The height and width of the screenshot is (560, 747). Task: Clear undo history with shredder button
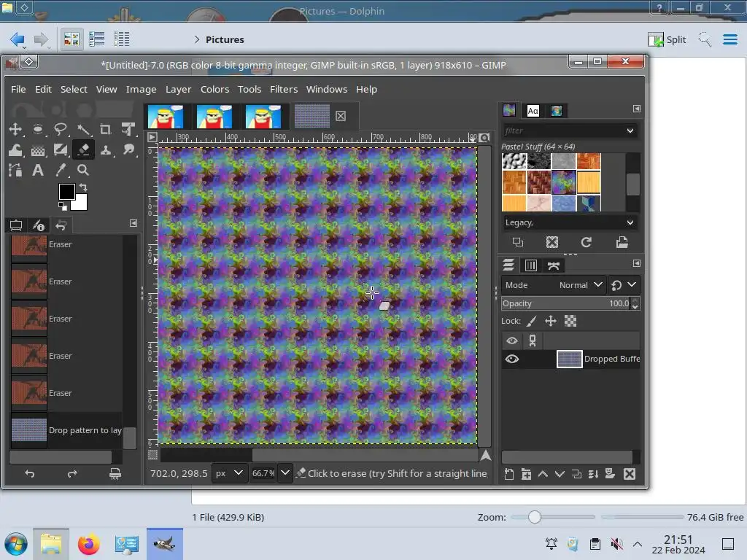point(115,473)
